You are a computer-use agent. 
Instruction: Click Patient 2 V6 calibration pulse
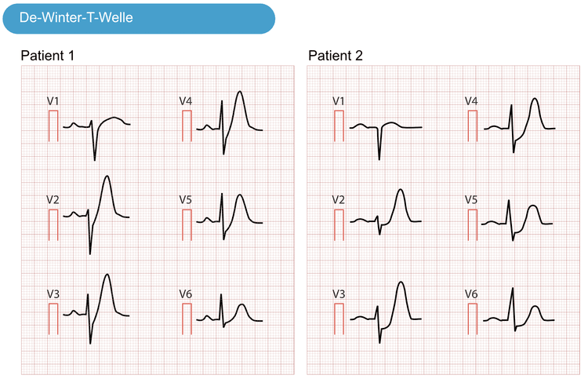click(473, 319)
